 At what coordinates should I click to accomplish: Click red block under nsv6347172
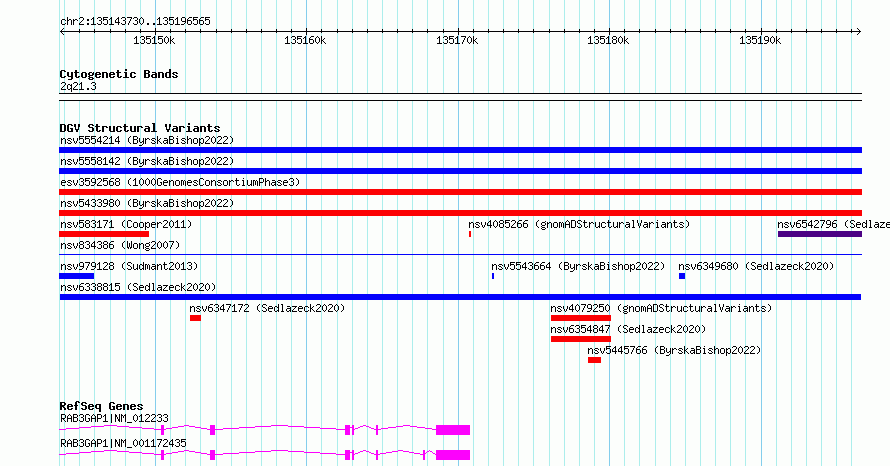[x=195, y=318]
